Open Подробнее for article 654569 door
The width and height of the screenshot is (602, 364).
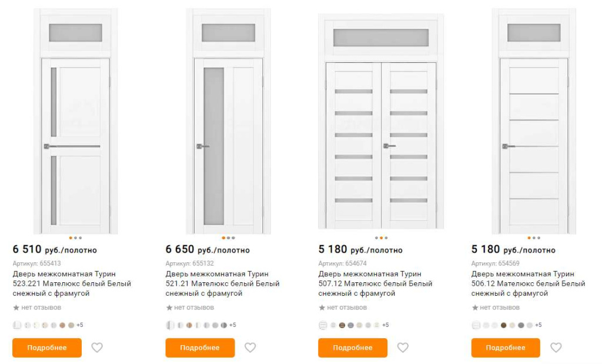(506, 348)
